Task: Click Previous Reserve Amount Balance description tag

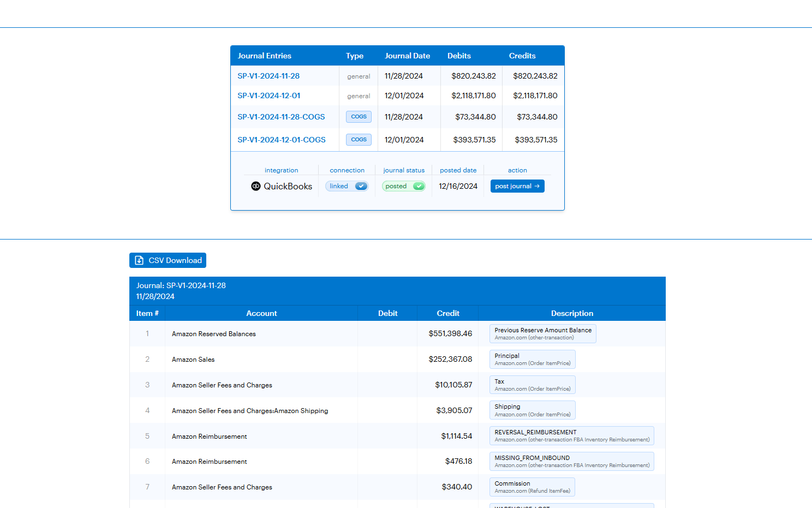Action: [543, 333]
